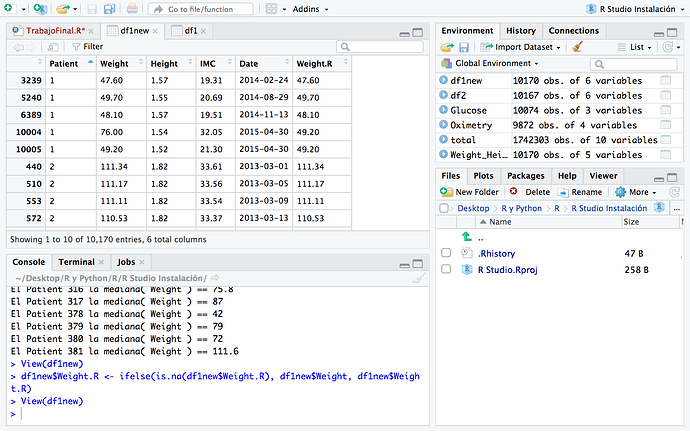Image resolution: width=690 pixels, height=431 pixels.
Task: Click New Folder in Files pane
Action: [470, 192]
